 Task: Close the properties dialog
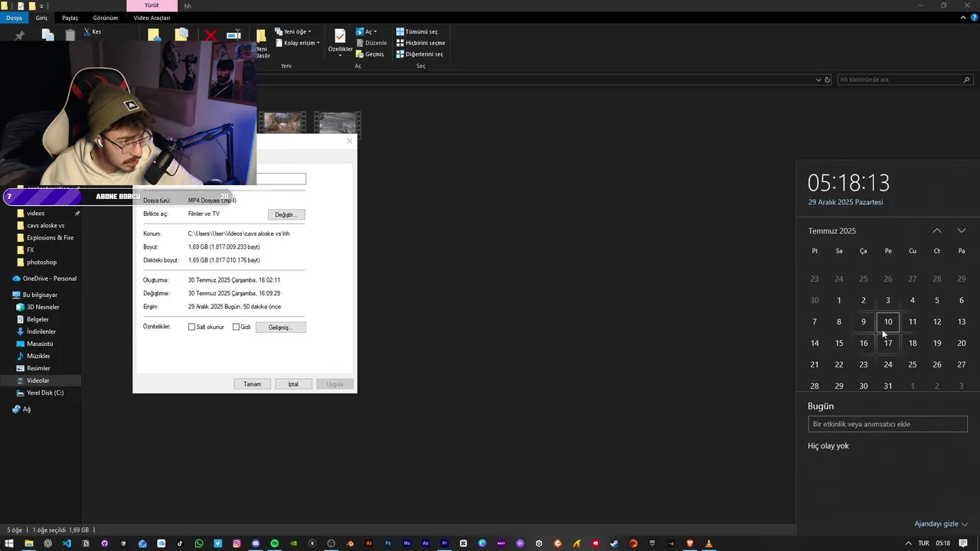(349, 141)
